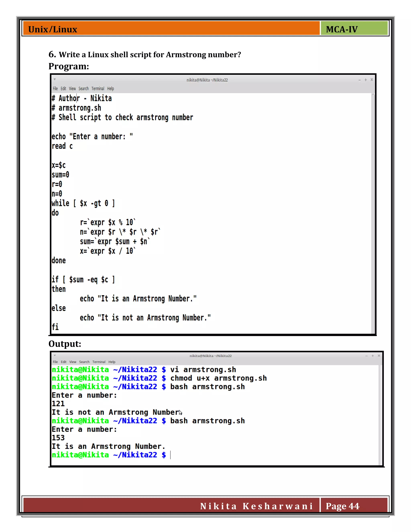This screenshot has width=411, height=532.
Task: Close the program terminal window
Action: pos(372,80)
